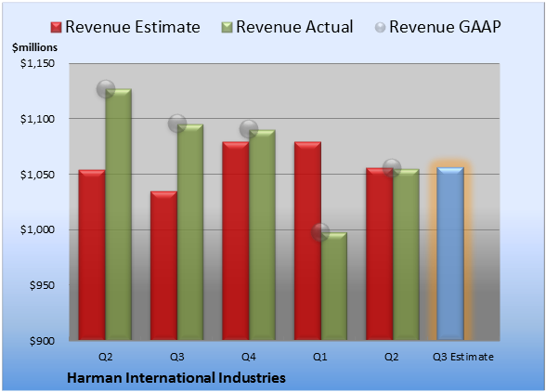Click the 'Q1' category label

(x=320, y=357)
